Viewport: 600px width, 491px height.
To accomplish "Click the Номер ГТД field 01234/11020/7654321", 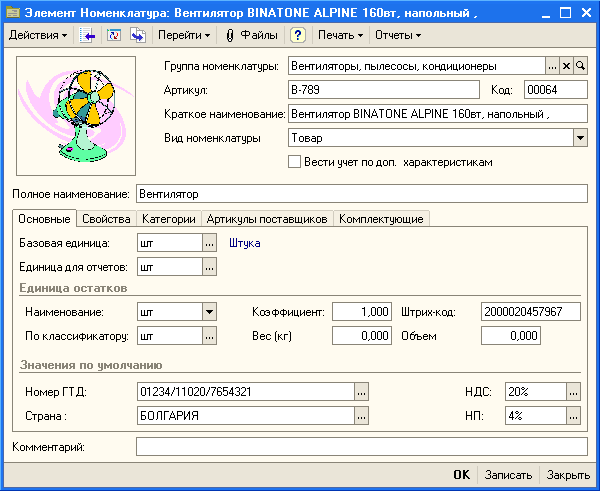I will pyautogui.click(x=246, y=392).
